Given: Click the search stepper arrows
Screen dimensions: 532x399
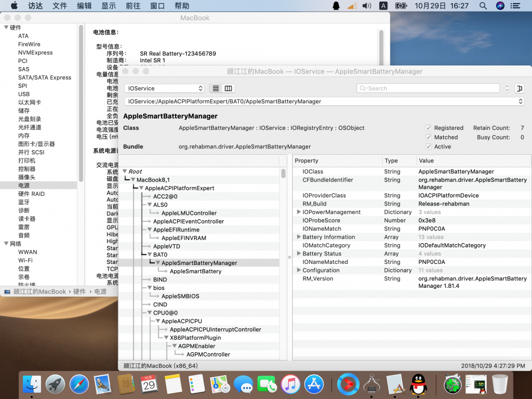Looking at the screenshot, I should tap(507, 88).
